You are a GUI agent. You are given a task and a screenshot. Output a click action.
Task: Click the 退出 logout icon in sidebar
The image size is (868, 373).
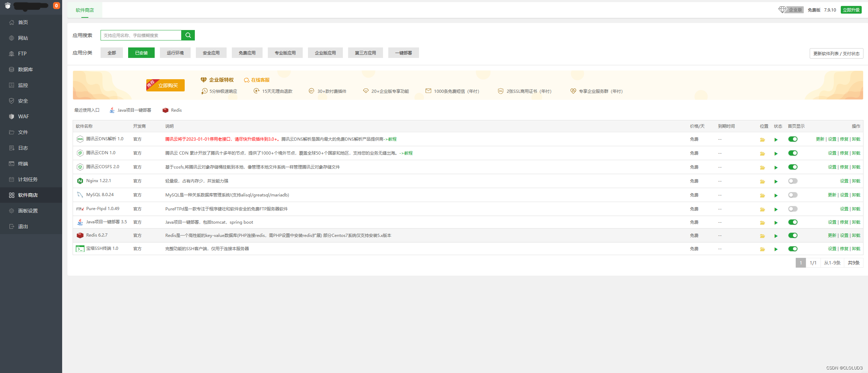pos(12,226)
